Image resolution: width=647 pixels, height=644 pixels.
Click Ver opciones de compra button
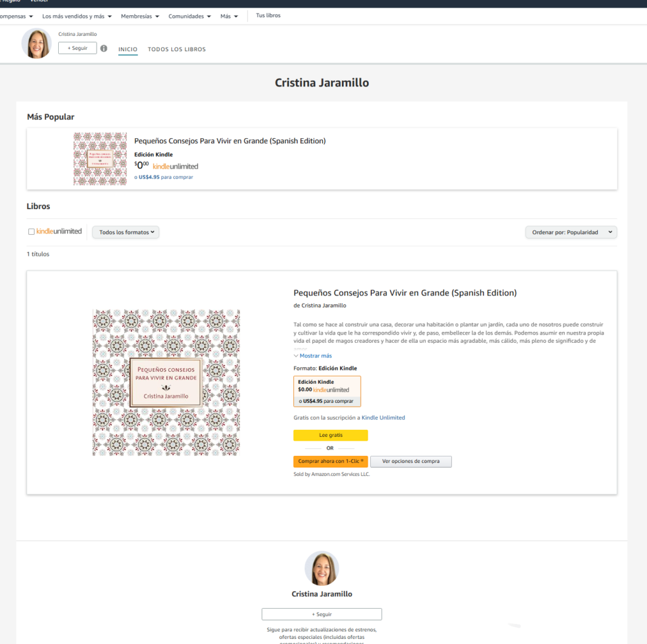tap(411, 462)
